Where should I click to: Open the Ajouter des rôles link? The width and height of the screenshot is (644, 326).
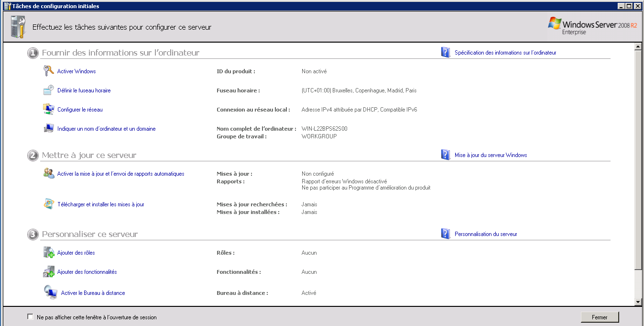(76, 253)
